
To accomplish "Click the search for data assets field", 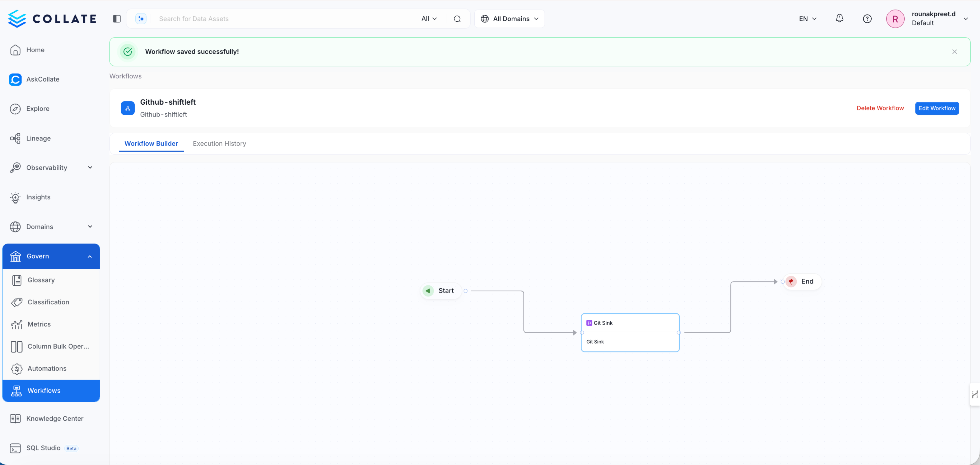I will pos(266,18).
